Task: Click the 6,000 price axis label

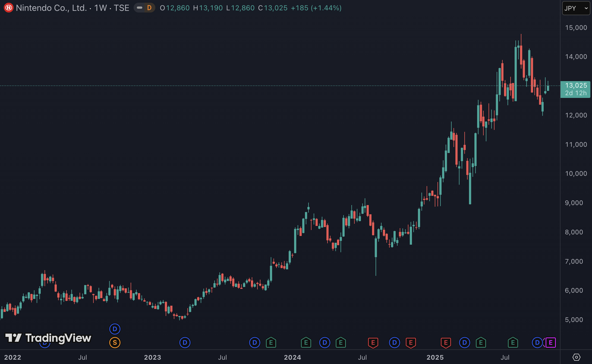Action: click(574, 290)
